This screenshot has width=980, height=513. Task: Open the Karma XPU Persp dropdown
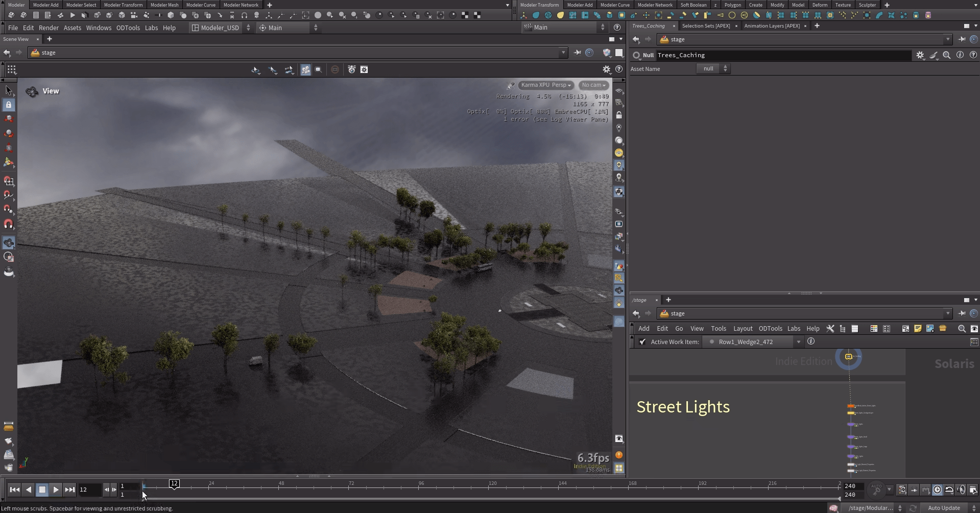tap(545, 85)
